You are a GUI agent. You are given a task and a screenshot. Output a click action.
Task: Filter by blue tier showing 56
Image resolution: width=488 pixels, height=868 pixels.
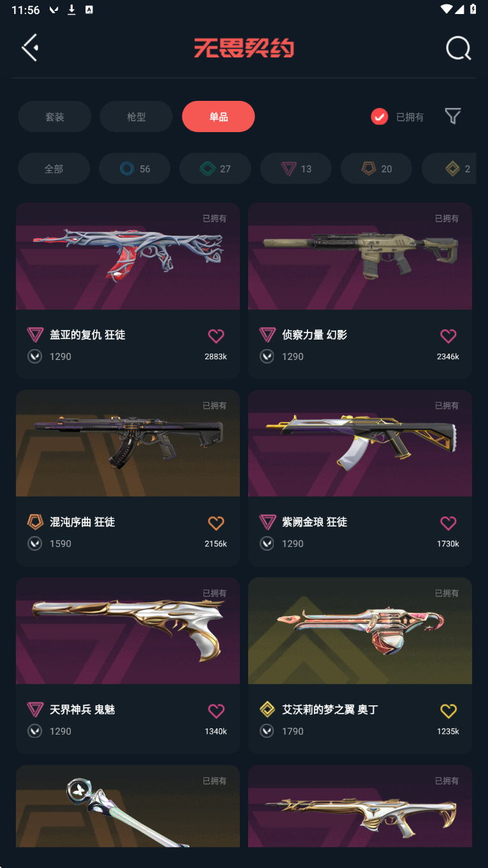click(x=135, y=168)
